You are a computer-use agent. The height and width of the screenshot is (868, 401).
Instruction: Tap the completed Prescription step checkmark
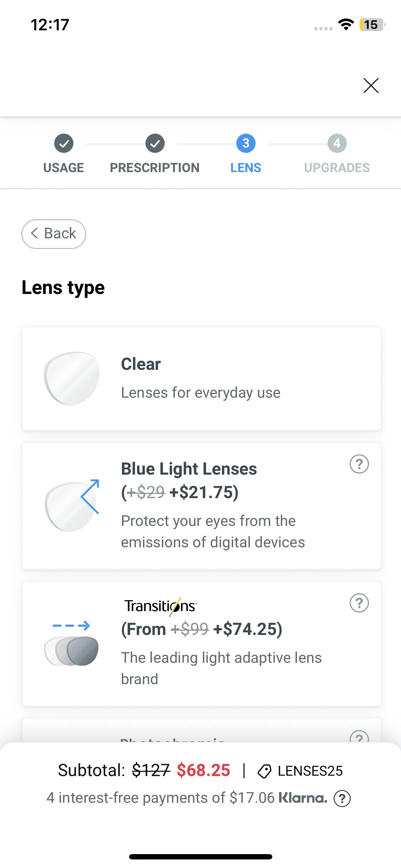coord(155,144)
